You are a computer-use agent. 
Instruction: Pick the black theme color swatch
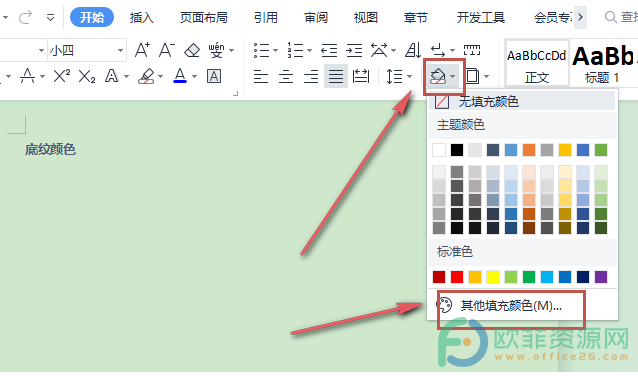[x=457, y=150]
